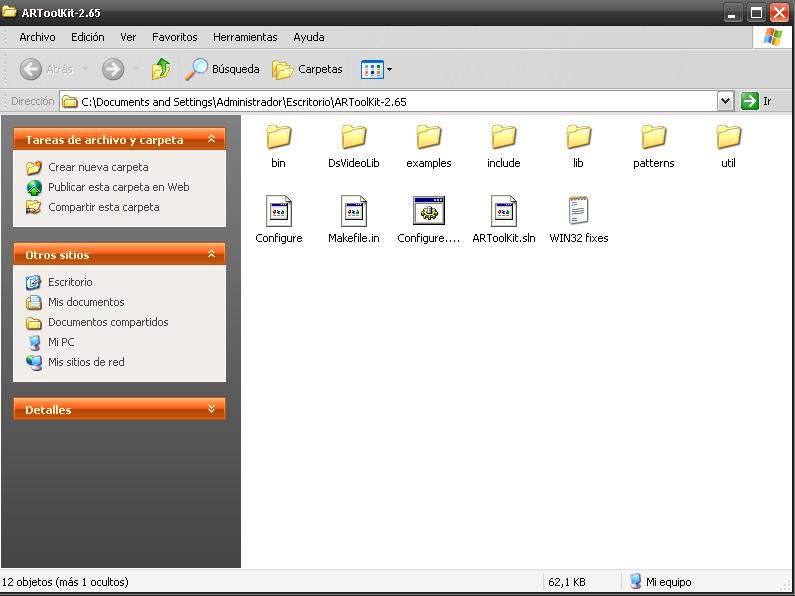Open the Vistas view mode button

click(372, 69)
